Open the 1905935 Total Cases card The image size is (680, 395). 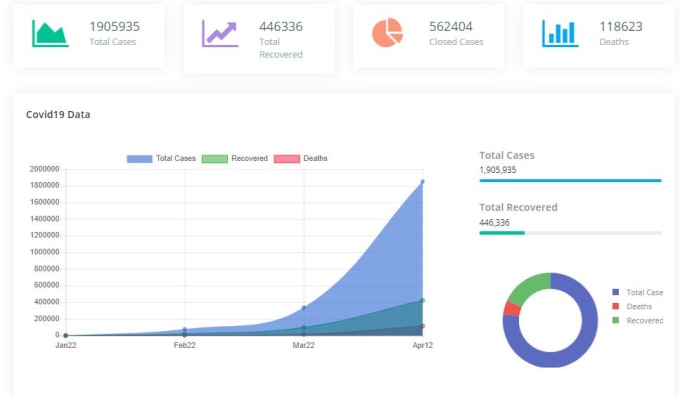(x=89, y=36)
